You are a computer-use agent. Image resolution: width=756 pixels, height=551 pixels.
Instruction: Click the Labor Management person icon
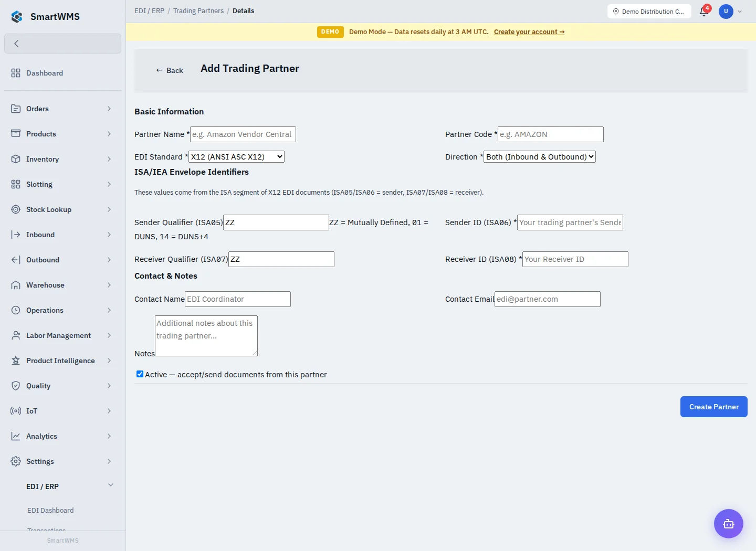pos(16,335)
